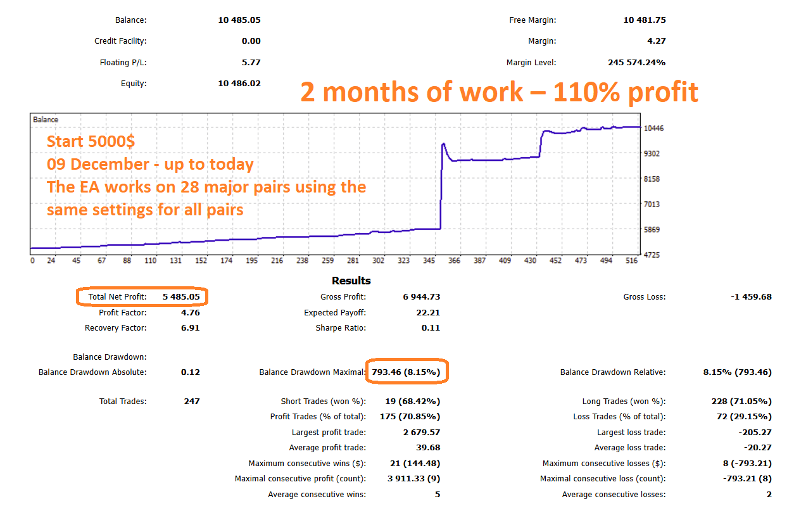Click the Profit Factor value 4.76
The image size is (794, 532).
coord(190,313)
